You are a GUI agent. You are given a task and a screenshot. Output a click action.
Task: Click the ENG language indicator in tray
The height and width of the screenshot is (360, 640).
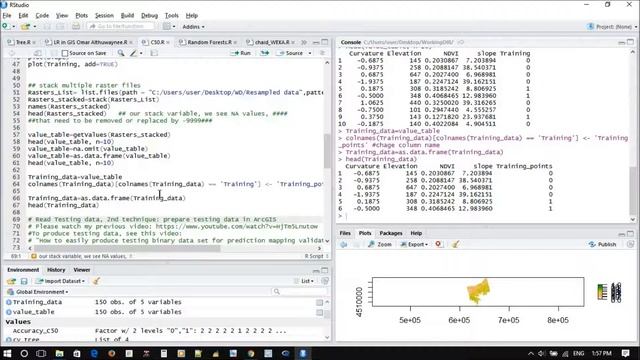[578, 353]
